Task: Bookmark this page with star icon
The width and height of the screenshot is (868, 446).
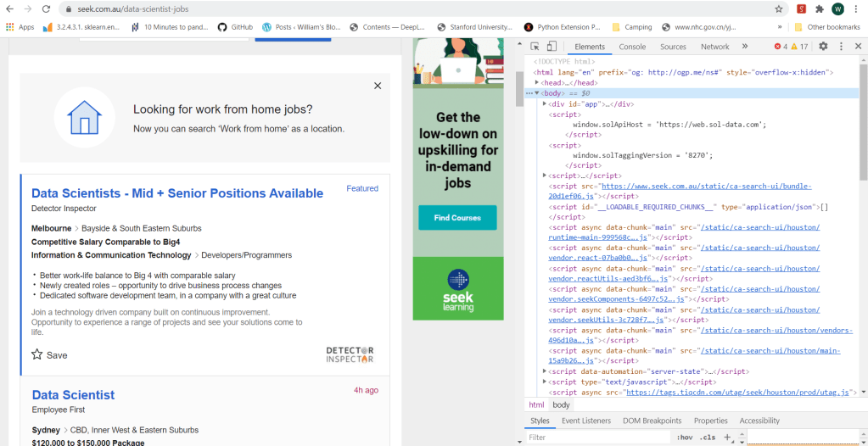Action: [x=779, y=9]
